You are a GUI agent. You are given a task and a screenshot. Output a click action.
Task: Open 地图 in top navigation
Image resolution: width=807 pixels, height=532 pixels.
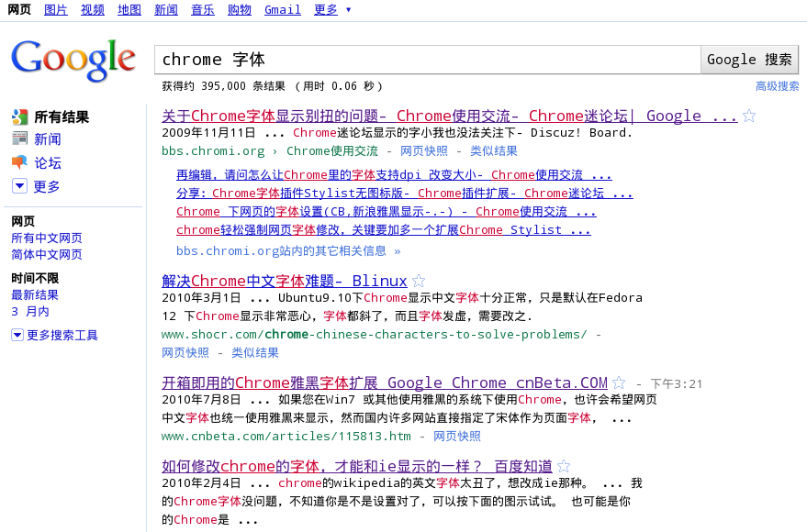pyautogui.click(x=129, y=10)
